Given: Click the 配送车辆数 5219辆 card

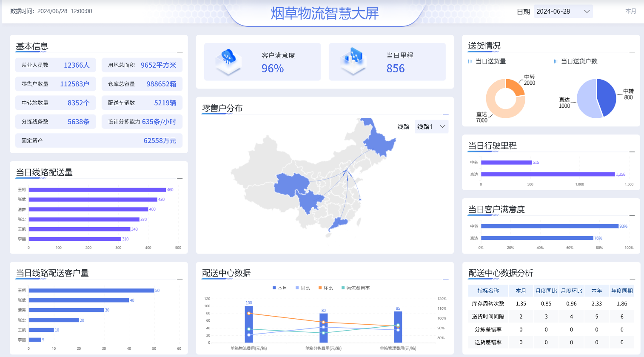Looking at the screenshot, I should click(142, 103).
